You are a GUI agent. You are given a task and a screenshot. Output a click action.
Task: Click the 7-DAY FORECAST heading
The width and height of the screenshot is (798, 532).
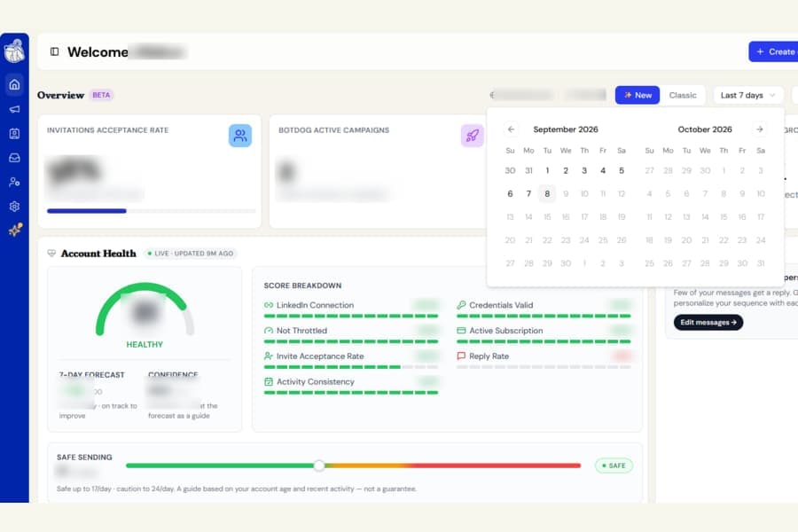91,375
